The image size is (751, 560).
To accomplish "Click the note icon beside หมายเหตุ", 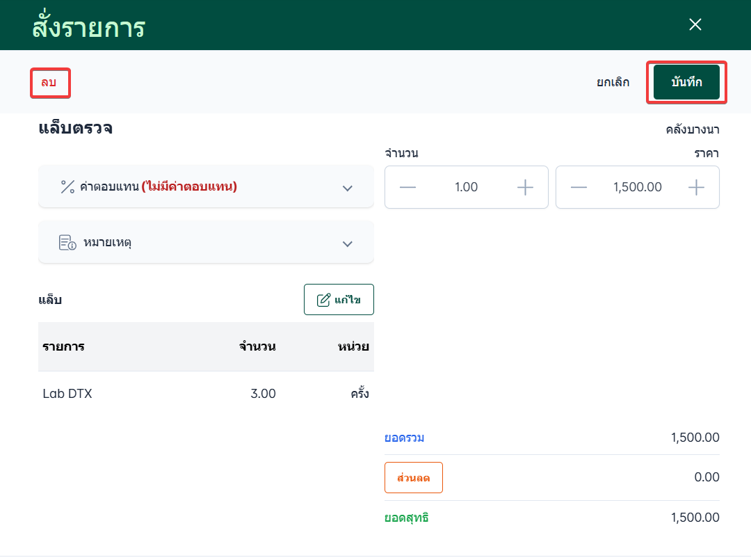I will coord(67,242).
